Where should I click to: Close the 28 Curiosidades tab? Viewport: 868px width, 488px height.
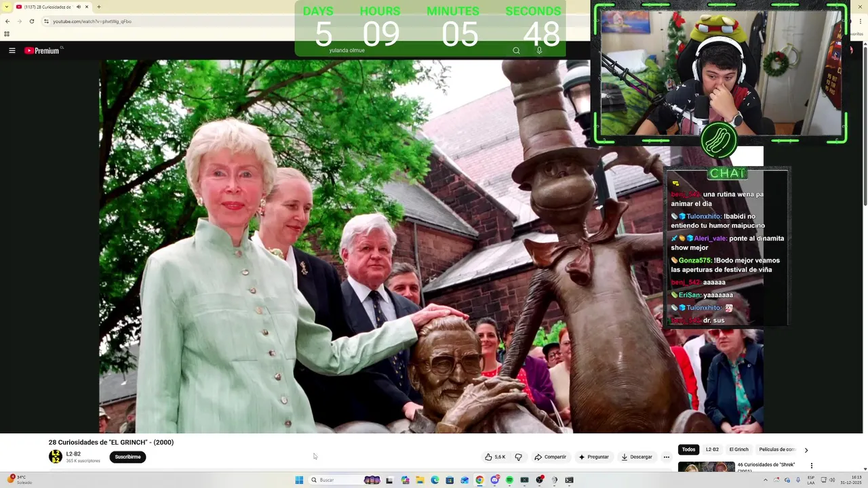87,7
